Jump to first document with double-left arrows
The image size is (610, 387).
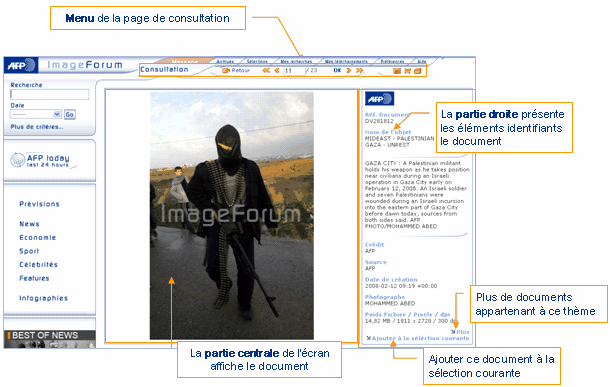coord(266,70)
